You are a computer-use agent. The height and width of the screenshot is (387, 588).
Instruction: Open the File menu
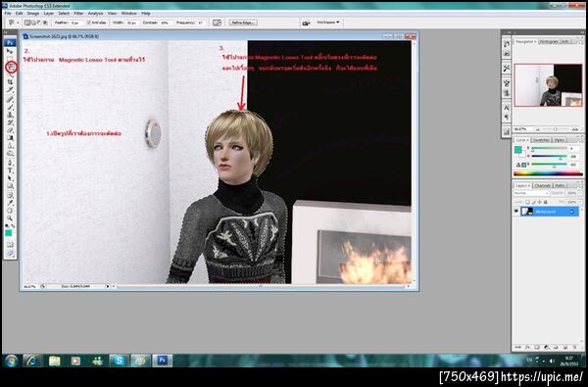click(8, 13)
